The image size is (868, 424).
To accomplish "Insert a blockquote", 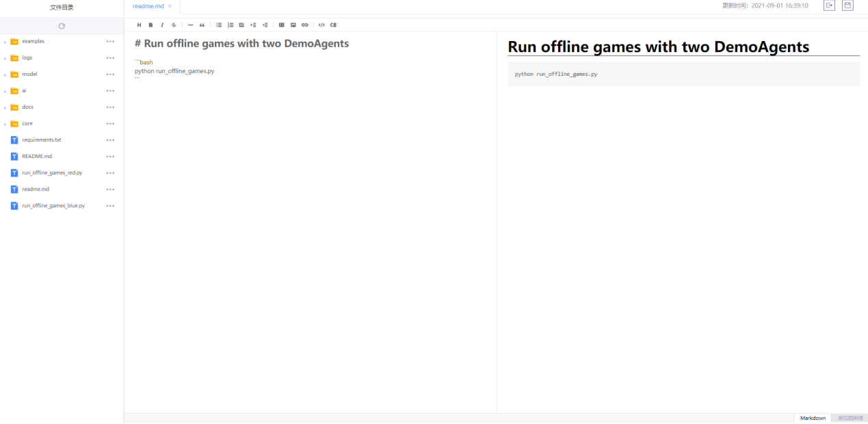I will pos(202,25).
